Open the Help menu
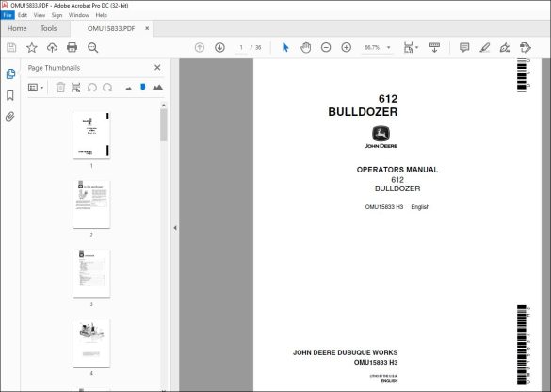 [101, 15]
